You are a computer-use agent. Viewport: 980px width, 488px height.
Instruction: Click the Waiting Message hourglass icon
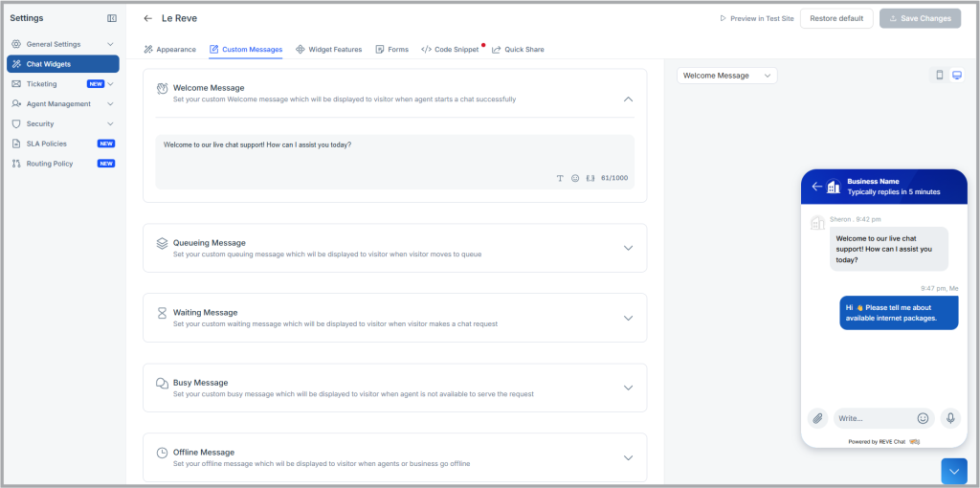click(162, 313)
